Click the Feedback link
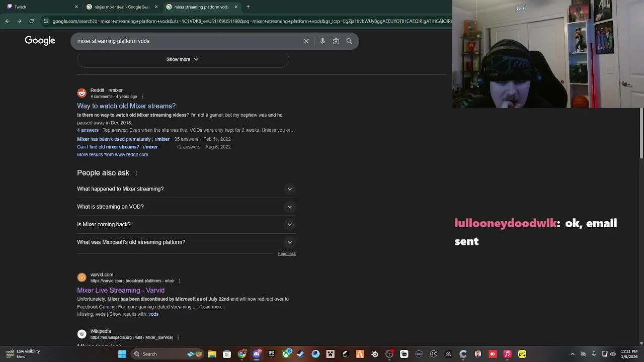644x362 pixels. point(287,254)
